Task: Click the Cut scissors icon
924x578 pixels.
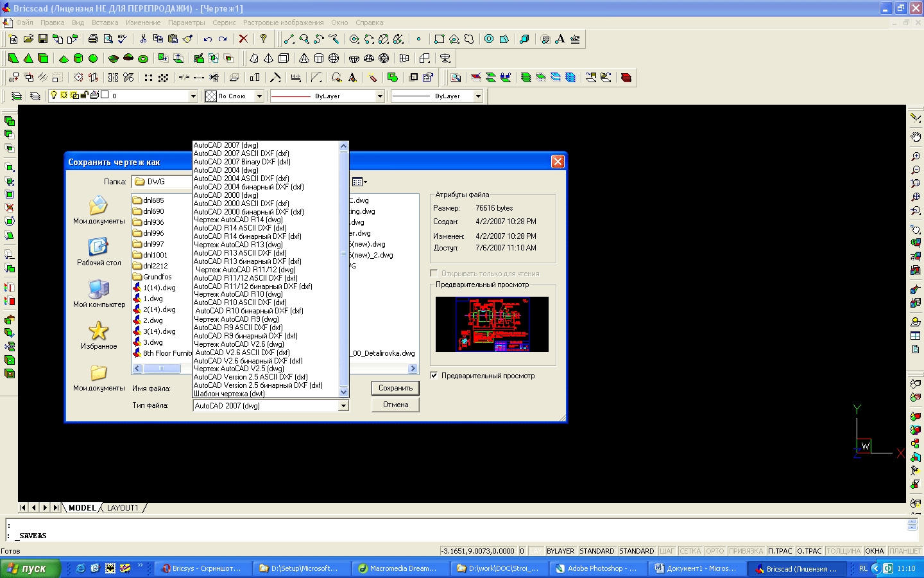Action: (x=143, y=39)
